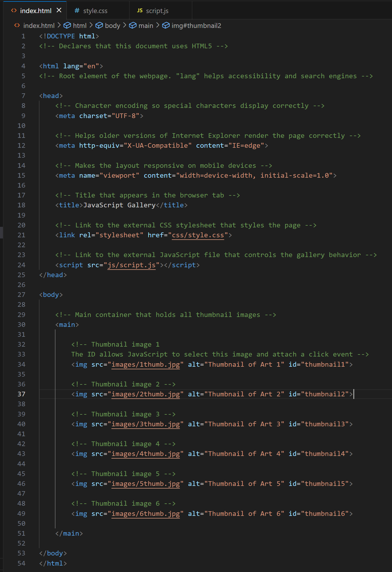This screenshot has height=572, width=392.
Task: Expand the img#thumbnail2 breadcrumb segment
Action: (196, 26)
